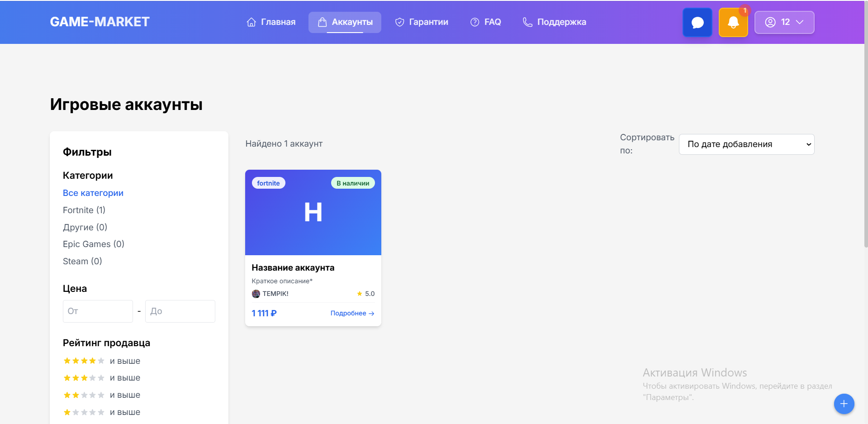Viewport: 868px width, 424px height.
Task: Click the home icon beside Главная
Action: [251, 22]
